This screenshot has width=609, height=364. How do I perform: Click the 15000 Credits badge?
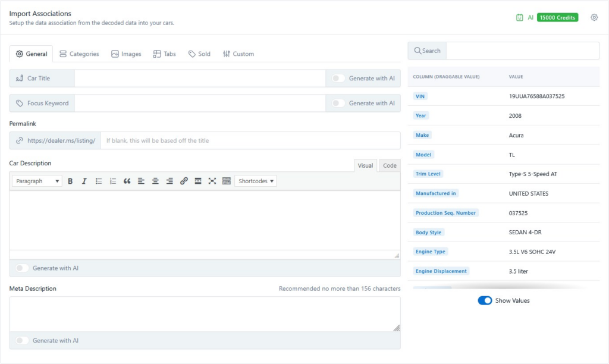coord(557,17)
